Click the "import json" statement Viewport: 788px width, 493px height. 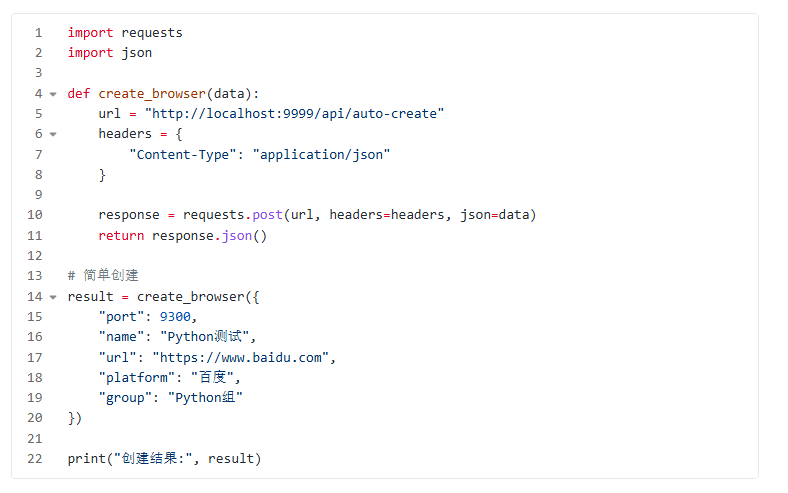click(109, 53)
